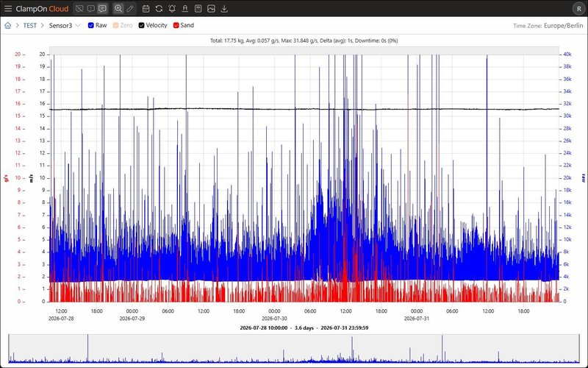588x368 pixels.
Task: Show all comments speech bubble
Action: tap(102, 8)
